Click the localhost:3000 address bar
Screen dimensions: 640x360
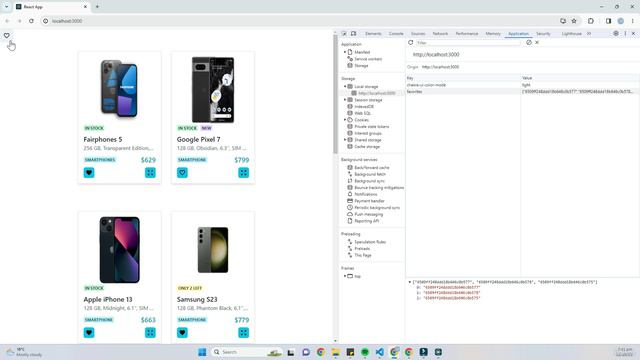302,21
